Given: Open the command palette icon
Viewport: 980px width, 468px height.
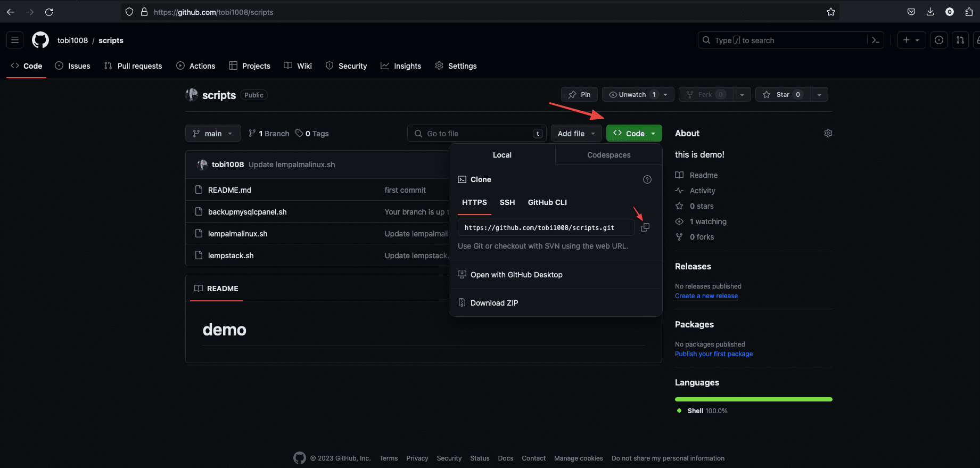Looking at the screenshot, I should (x=875, y=40).
